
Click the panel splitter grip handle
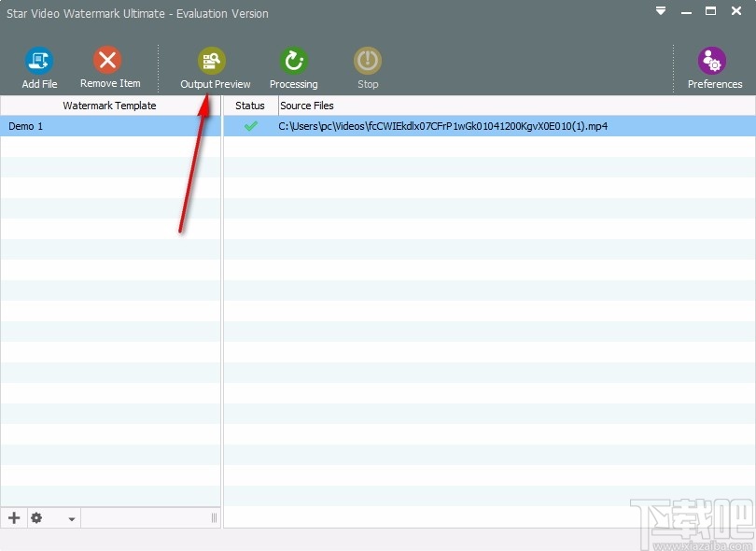click(214, 517)
